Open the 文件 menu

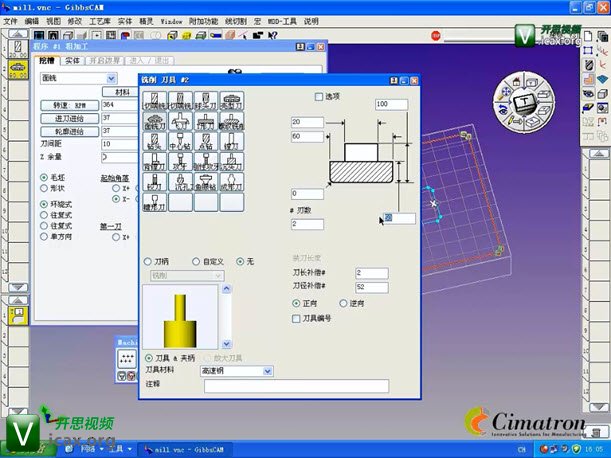(11, 21)
